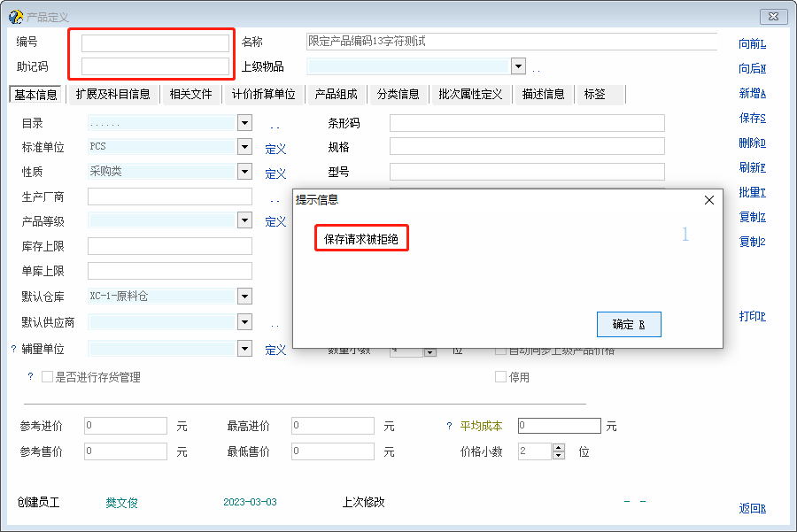Open help mark next to 平均成本
Screen dimensions: 797x532
pos(449,427)
